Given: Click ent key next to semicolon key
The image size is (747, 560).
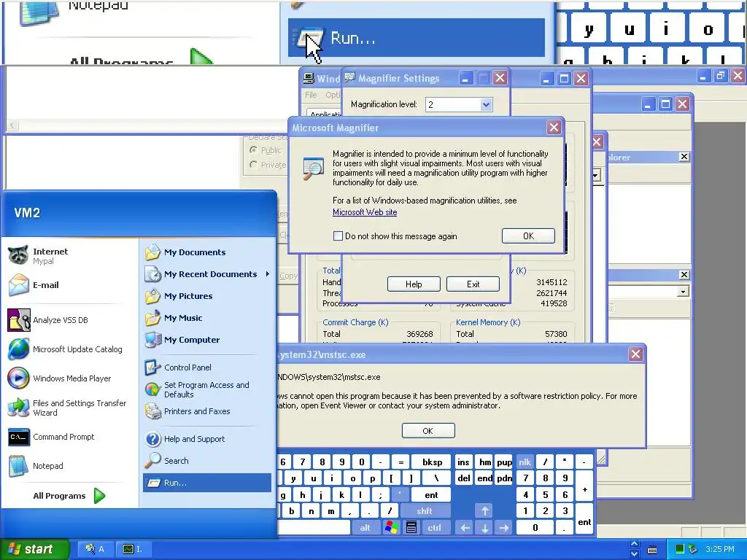Looking at the screenshot, I should [431, 495].
